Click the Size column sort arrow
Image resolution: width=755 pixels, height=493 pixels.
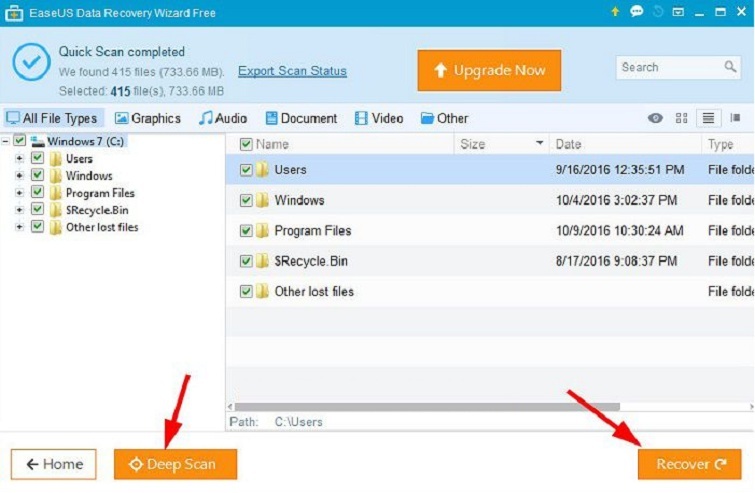[539, 143]
